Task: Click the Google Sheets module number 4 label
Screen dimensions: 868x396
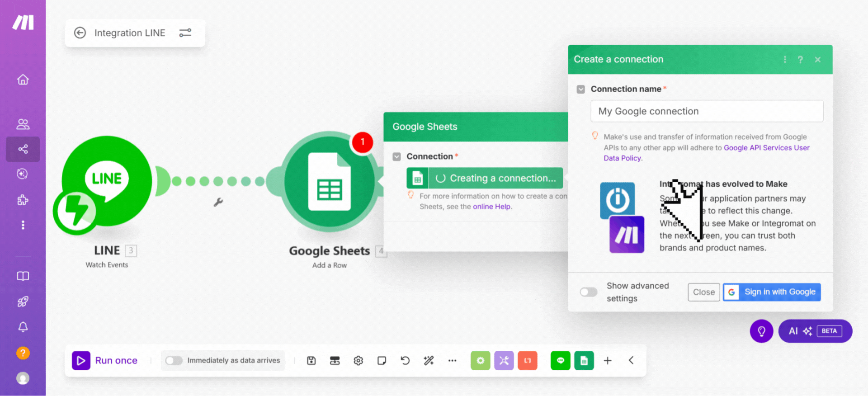Action: (x=381, y=251)
